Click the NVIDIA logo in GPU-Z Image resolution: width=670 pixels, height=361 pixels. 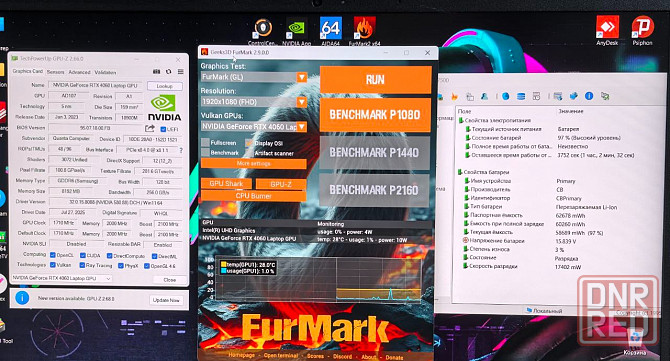coord(165,108)
